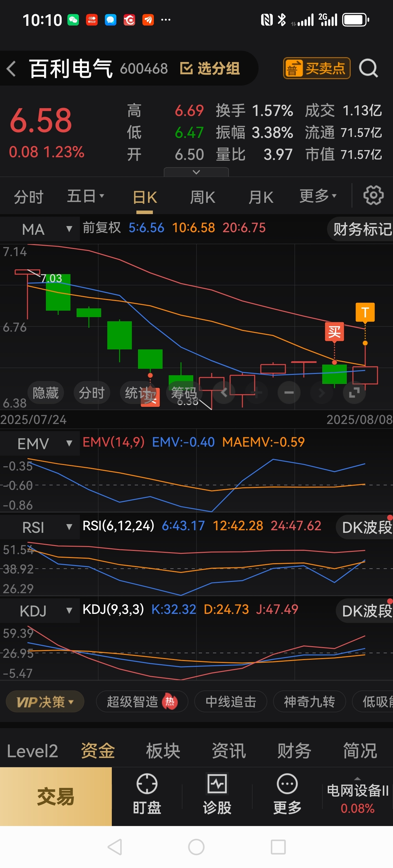Image resolution: width=393 pixels, height=868 pixels.
Task: Show the 筹码 chip distribution
Action: coord(184,393)
